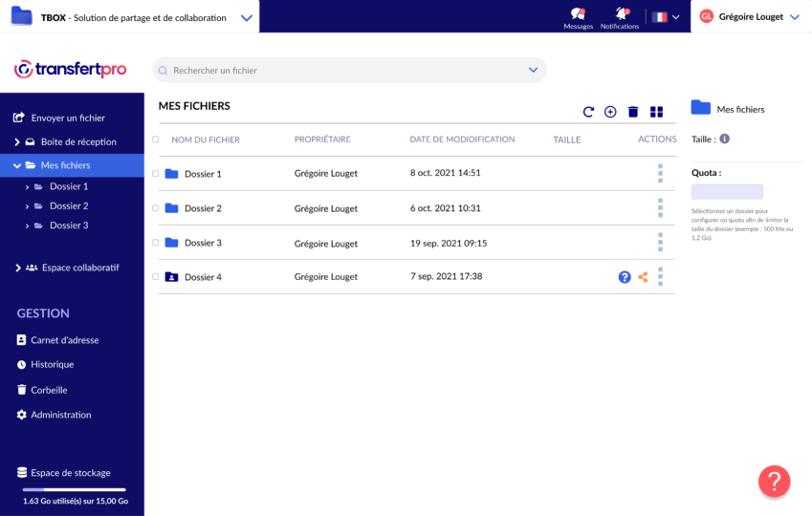Click the storage usage progress bar

point(73,489)
